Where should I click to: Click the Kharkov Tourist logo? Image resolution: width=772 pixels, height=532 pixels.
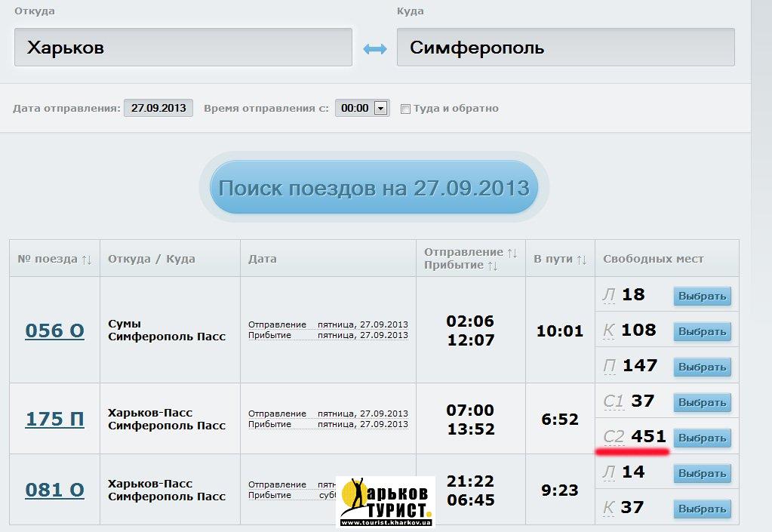(x=385, y=502)
